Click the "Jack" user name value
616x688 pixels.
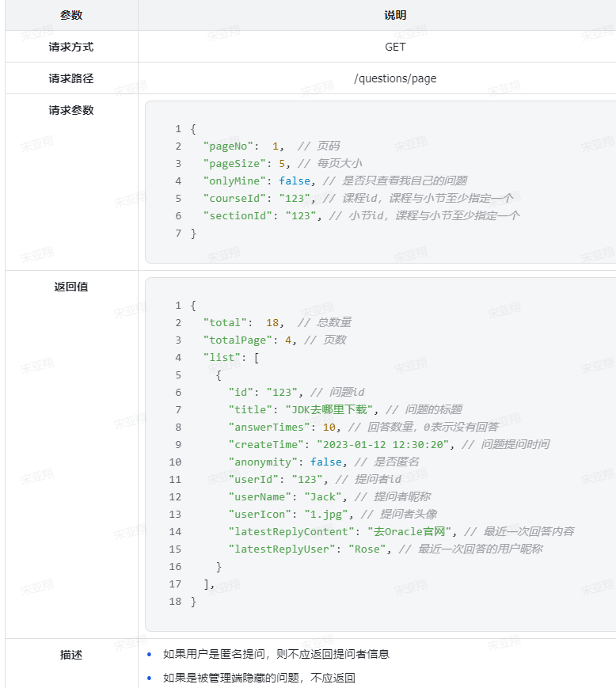point(323,496)
